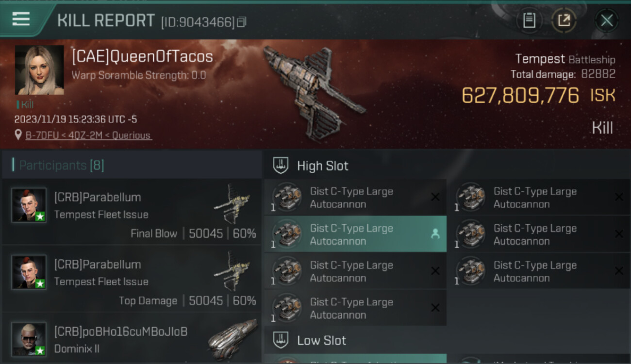Click person icon on highlighted autocannon
The image size is (631, 364).
[435, 234]
